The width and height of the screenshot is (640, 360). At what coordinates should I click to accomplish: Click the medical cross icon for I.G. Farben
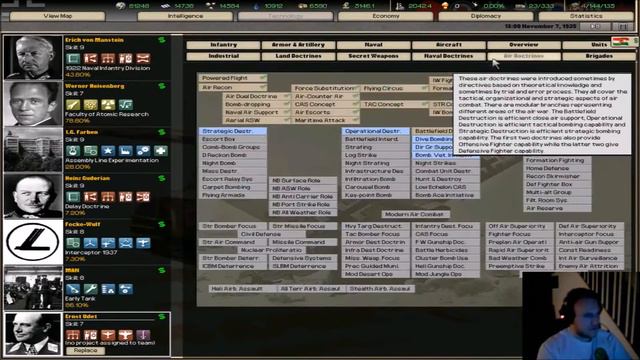(161, 151)
